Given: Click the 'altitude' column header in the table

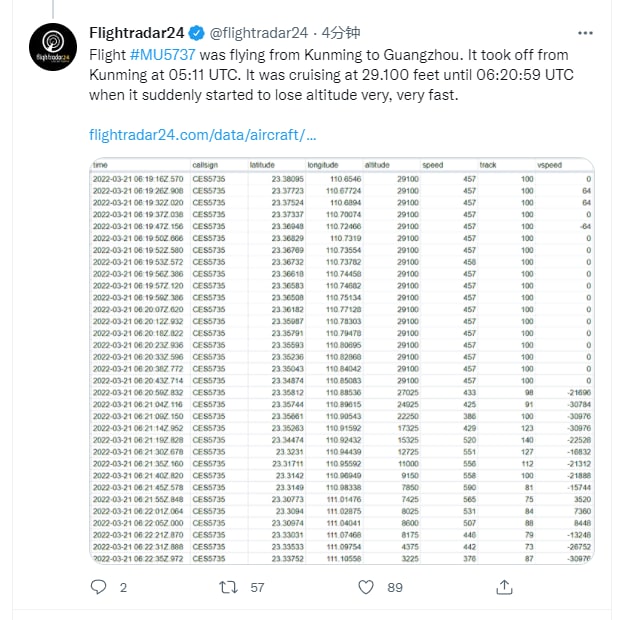Looking at the screenshot, I should [377, 165].
